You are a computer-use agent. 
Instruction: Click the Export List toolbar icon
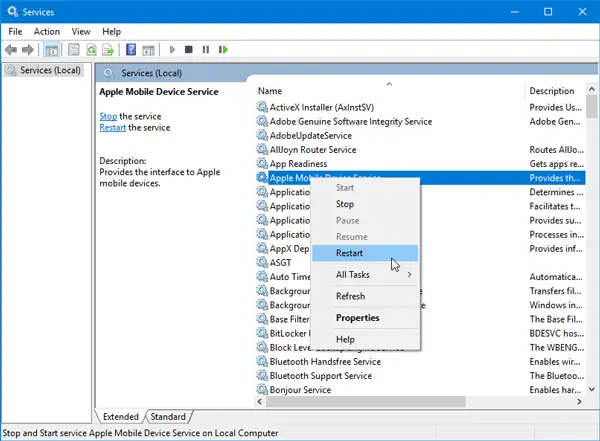[x=108, y=50]
